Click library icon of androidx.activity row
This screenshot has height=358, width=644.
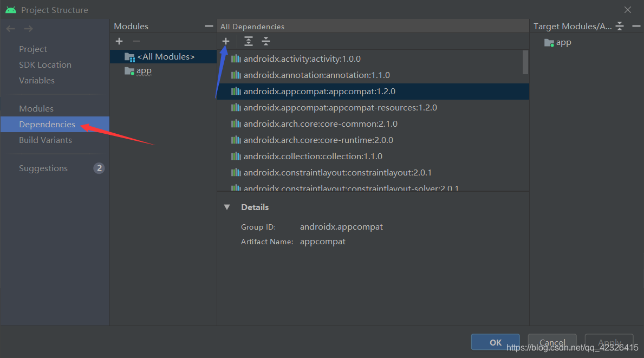[236, 58]
